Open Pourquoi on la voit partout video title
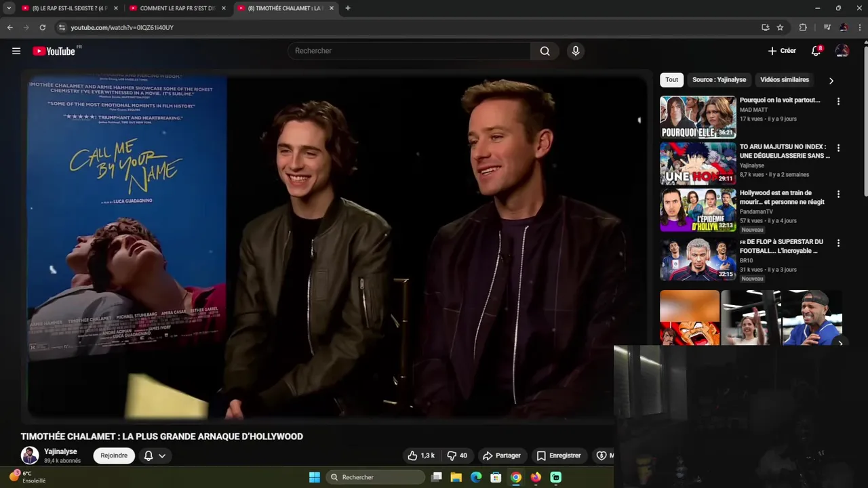This screenshot has width=868, height=488. pyautogui.click(x=780, y=100)
